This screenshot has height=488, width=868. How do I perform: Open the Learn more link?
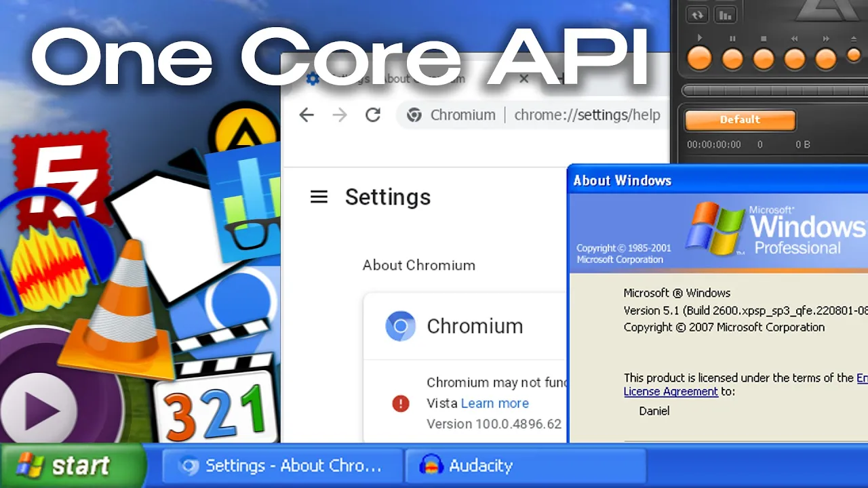point(494,403)
